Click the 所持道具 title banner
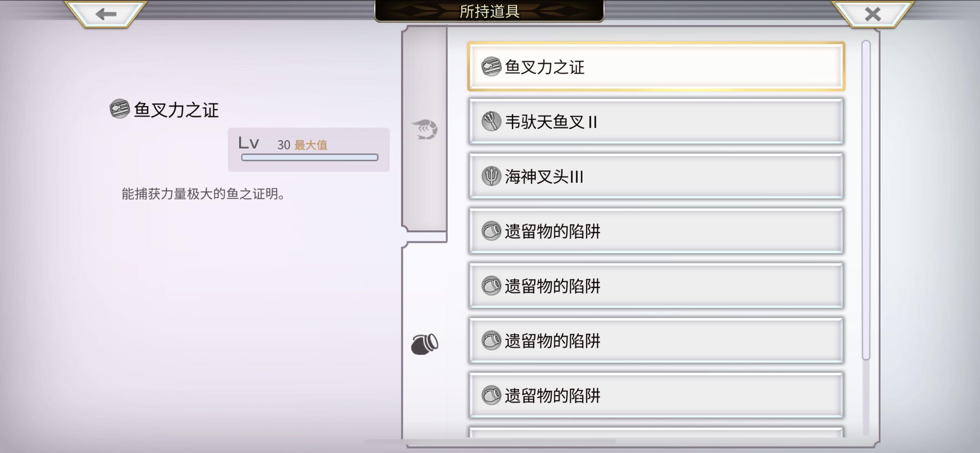 click(489, 11)
